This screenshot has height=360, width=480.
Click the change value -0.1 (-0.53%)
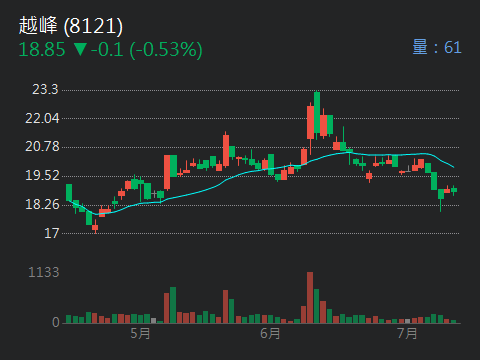point(147,50)
